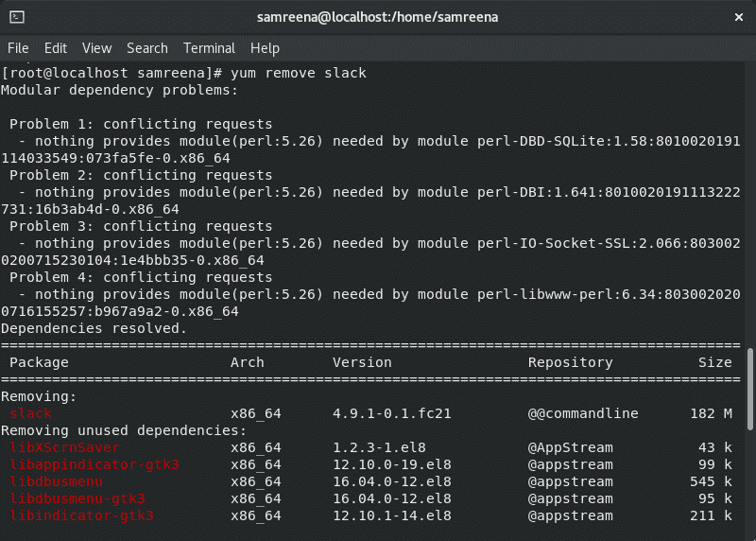
Task: Click the 'Modular dependency problems:' line
Action: click(x=120, y=90)
